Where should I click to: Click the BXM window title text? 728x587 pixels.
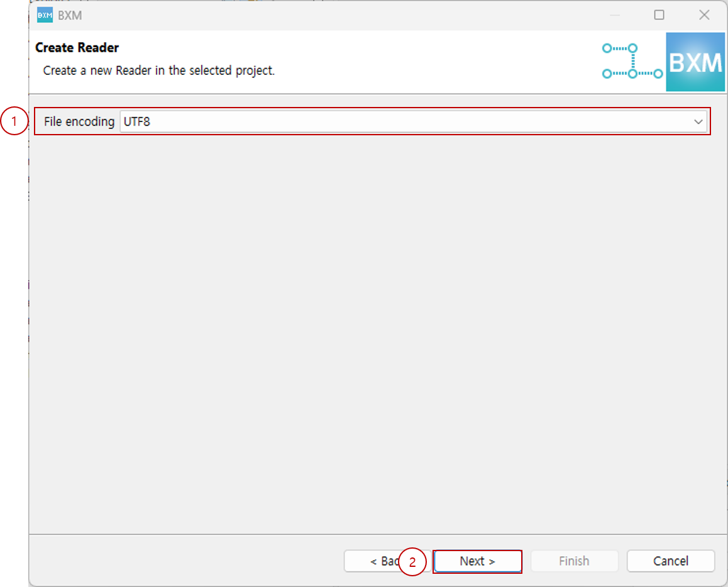tap(70, 16)
